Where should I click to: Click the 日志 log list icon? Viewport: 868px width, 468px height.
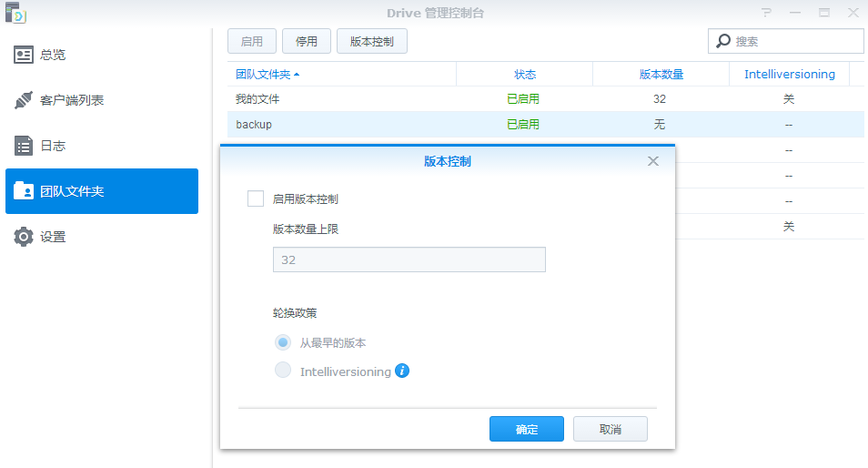(x=24, y=146)
